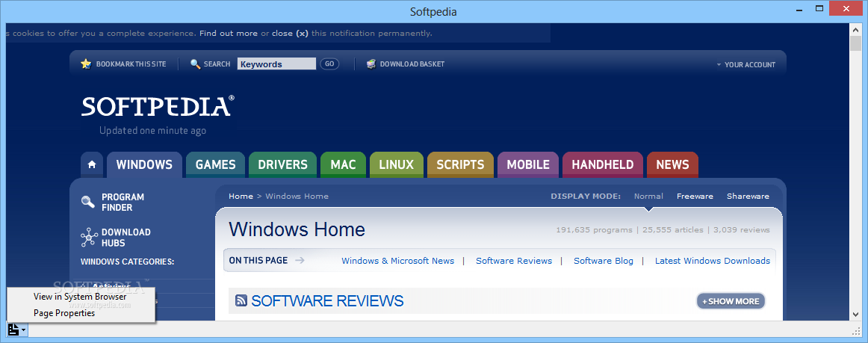Select Shareware display mode

[748, 196]
